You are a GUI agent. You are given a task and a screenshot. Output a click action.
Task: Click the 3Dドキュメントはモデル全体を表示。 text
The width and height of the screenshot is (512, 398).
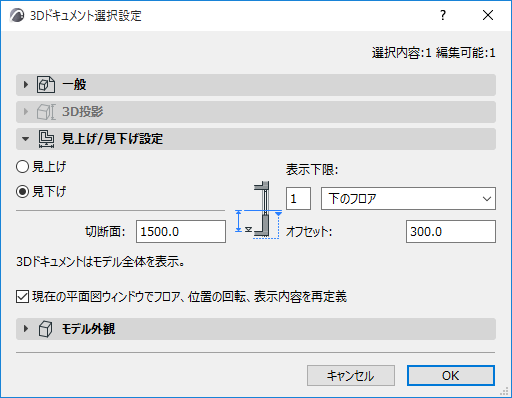click(100, 262)
